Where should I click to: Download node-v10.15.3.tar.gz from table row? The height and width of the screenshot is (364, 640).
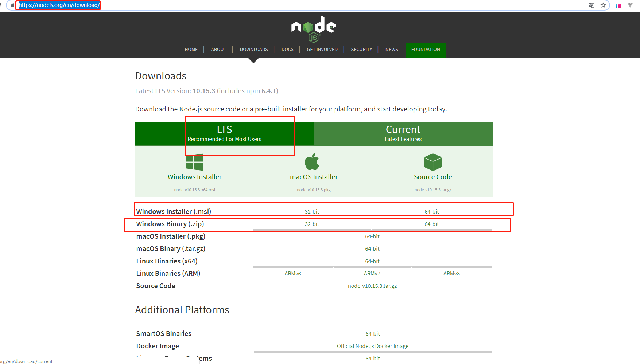(x=372, y=286)
